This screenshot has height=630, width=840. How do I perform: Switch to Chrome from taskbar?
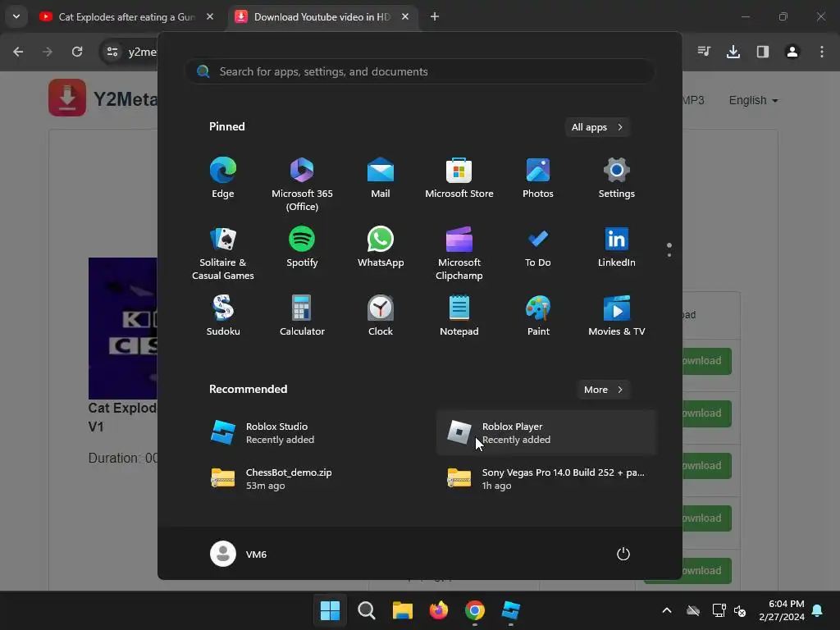[475, 610]
